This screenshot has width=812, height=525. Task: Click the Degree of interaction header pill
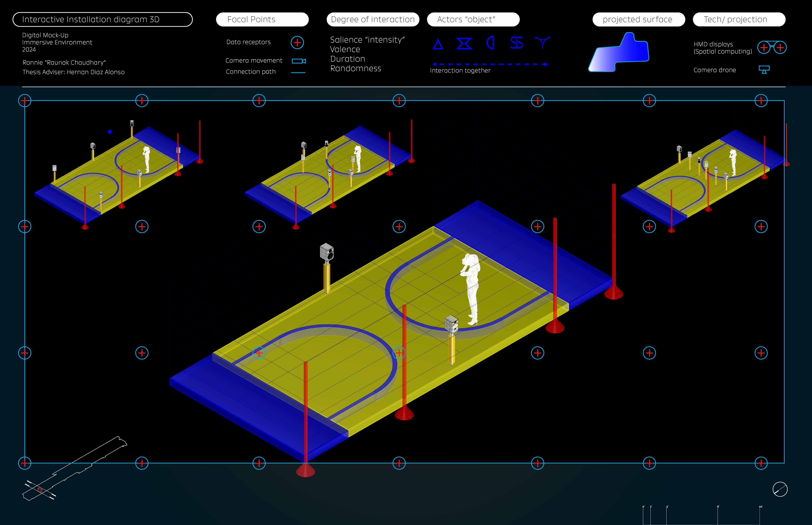point(373,19)
